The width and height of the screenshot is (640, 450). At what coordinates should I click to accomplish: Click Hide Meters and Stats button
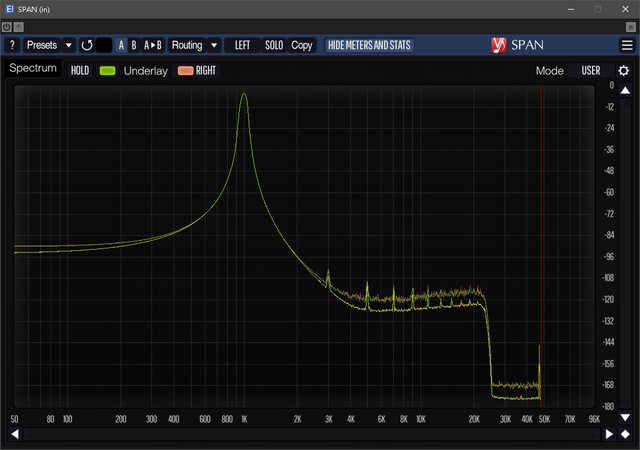point(369,45)
